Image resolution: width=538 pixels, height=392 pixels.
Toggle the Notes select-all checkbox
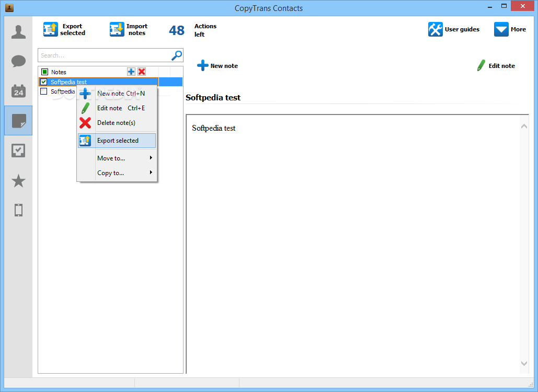[44, 72]
